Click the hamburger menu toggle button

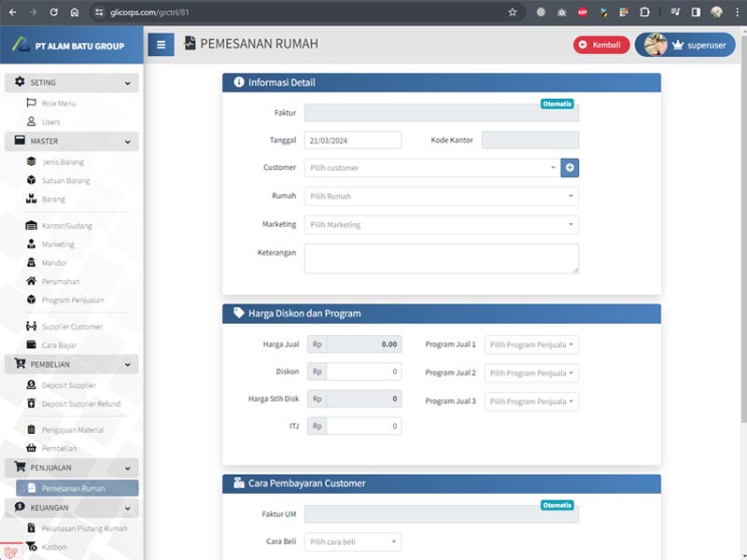pos(161,45)
